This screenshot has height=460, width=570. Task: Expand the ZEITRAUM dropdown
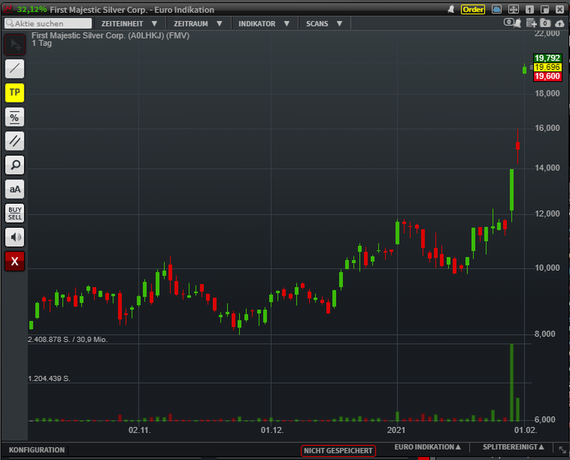pos(198,24)
